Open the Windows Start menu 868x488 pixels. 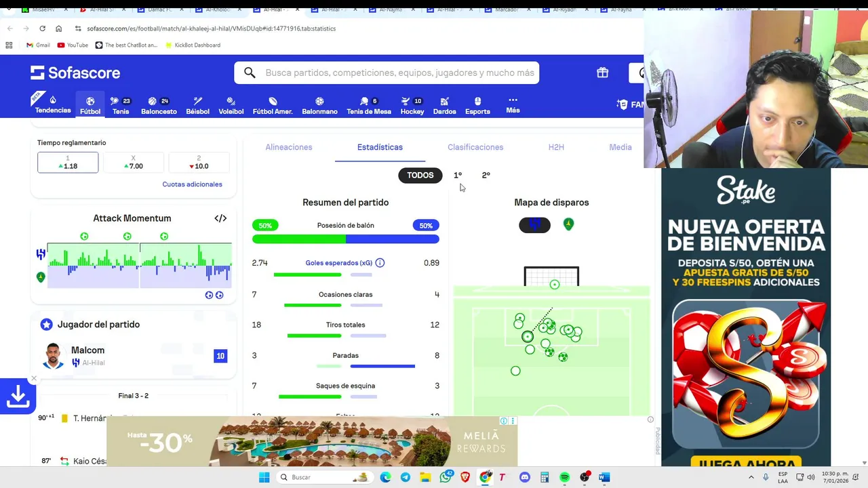(x=264, y=477)
